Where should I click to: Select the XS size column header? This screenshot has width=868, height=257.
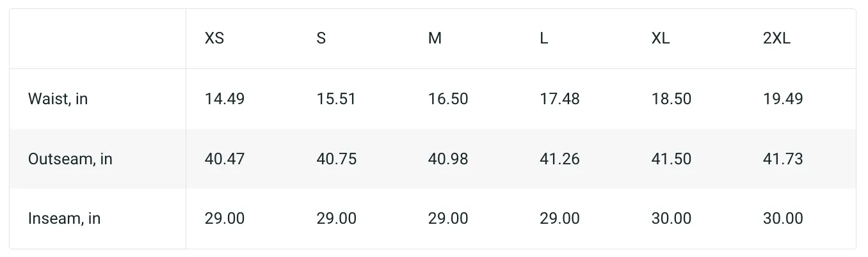point(214,38)
